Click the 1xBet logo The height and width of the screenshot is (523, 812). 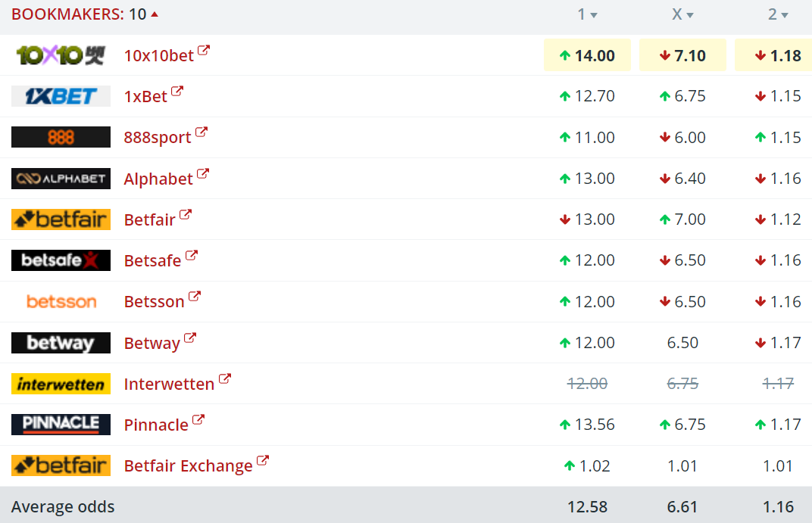(61, 96)
